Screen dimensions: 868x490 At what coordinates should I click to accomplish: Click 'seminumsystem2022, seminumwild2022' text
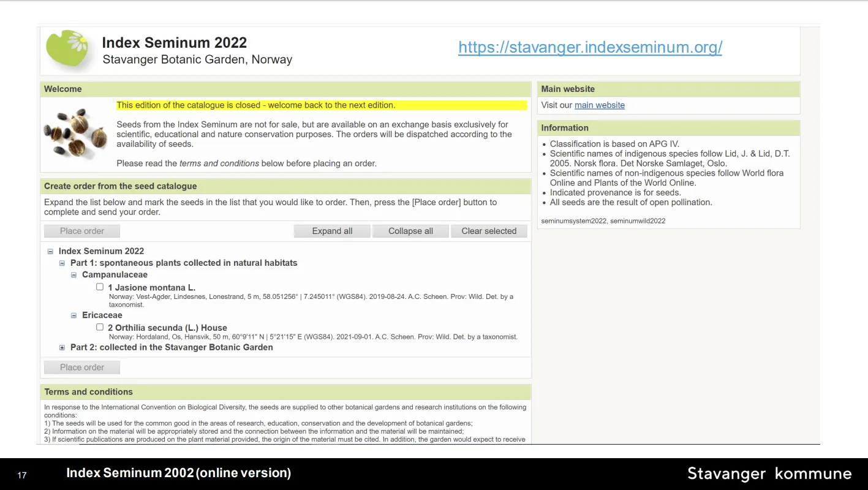[603, 221]
